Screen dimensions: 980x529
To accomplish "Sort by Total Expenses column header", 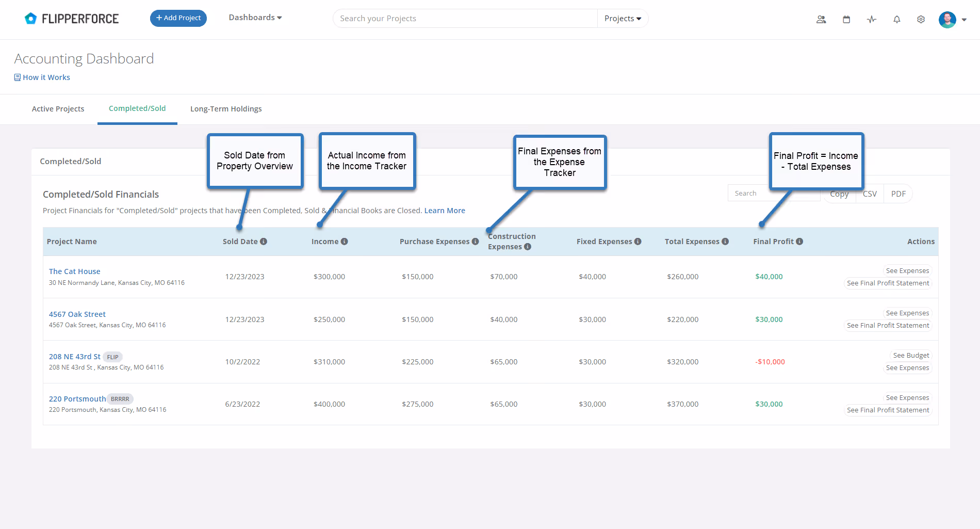I will coord(692,242).
